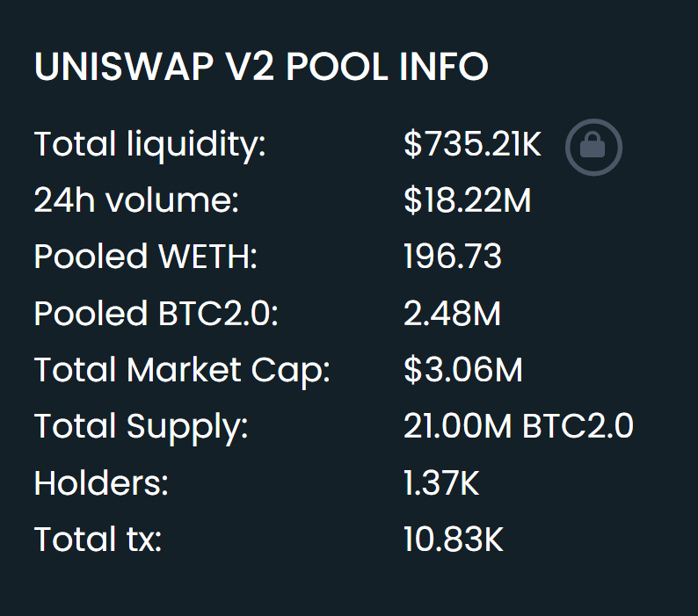Select the 2.48M pooled BTC2.0 value

tap(452, 314)
